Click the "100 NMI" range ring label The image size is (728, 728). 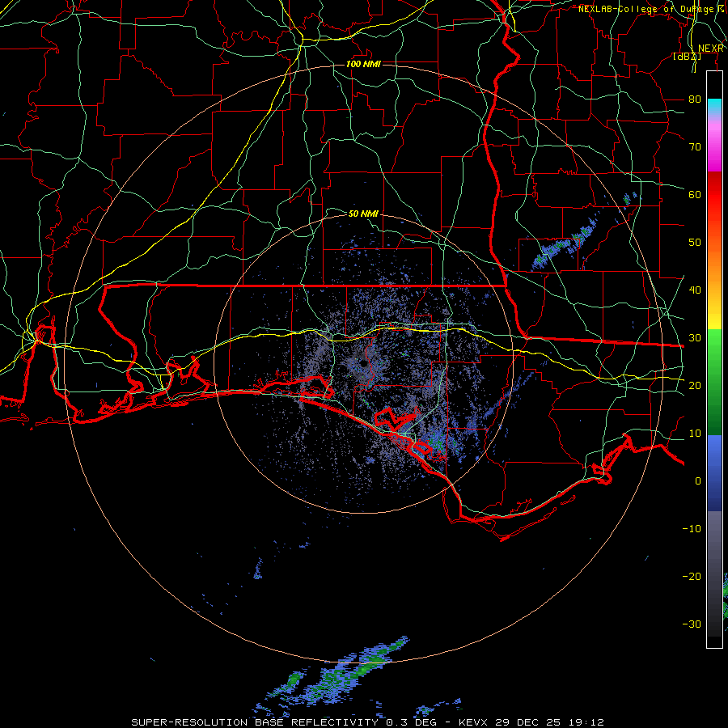pos(363,64)
